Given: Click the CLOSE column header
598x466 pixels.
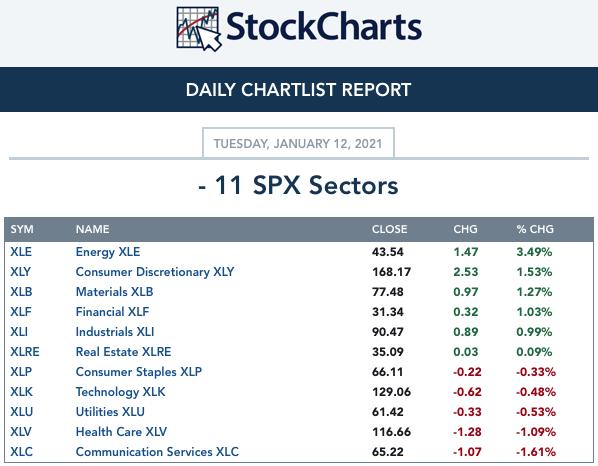Looking at the screenshot, I should (389, 229).
